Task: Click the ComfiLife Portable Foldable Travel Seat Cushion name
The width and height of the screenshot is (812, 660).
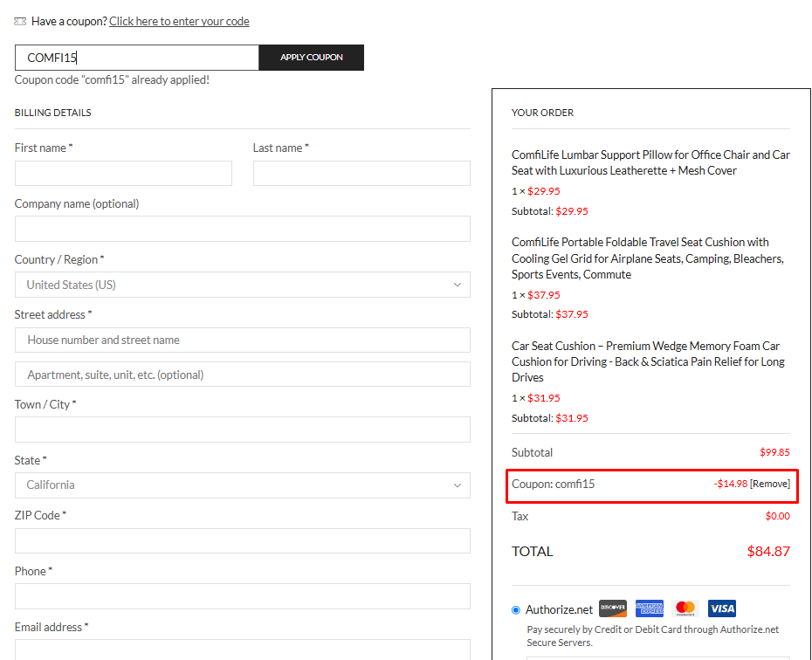Action: coord(648,258)
